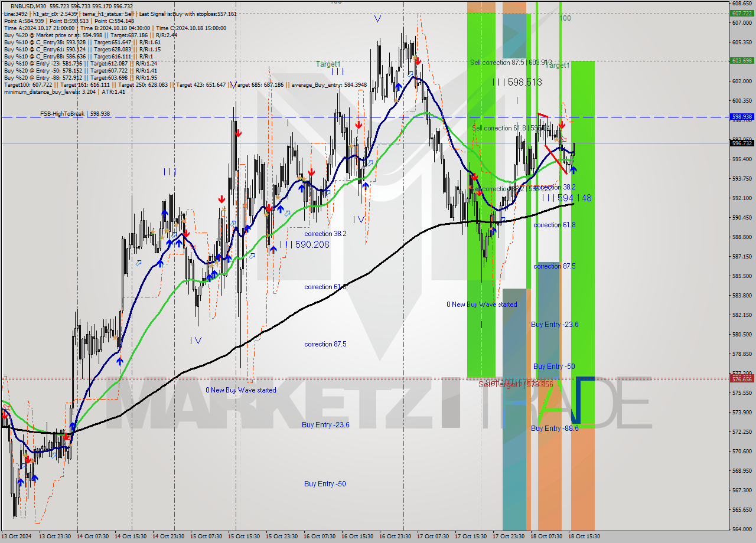Click the current price tag 596.732 on axis
This screenshot has width=756, height=543.
point(741,143)
